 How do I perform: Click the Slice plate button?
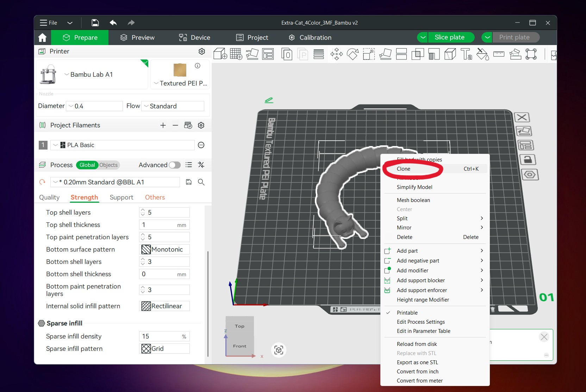pos(450,37)
